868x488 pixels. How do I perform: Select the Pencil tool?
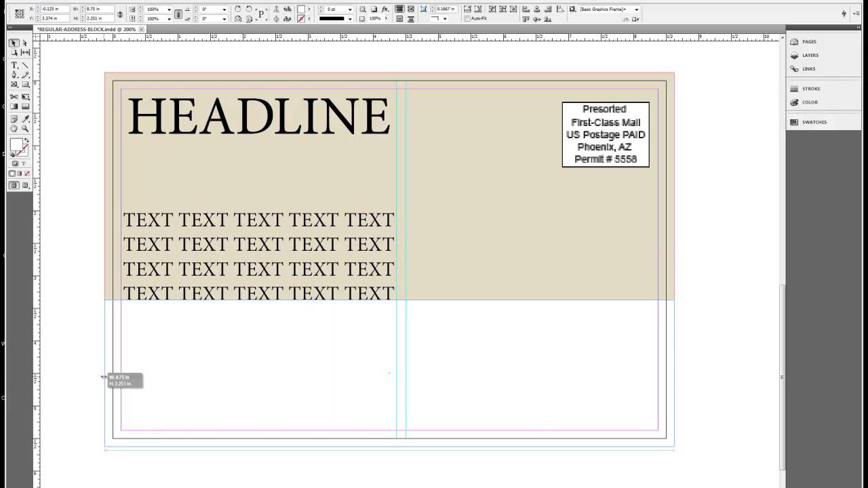25,75
